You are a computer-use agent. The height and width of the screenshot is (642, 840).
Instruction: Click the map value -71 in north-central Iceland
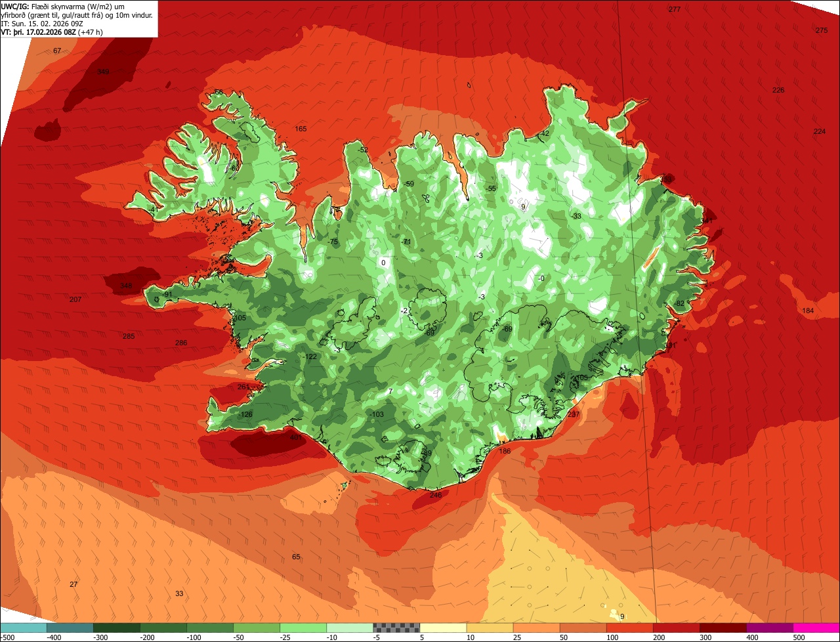click(406, 242)
